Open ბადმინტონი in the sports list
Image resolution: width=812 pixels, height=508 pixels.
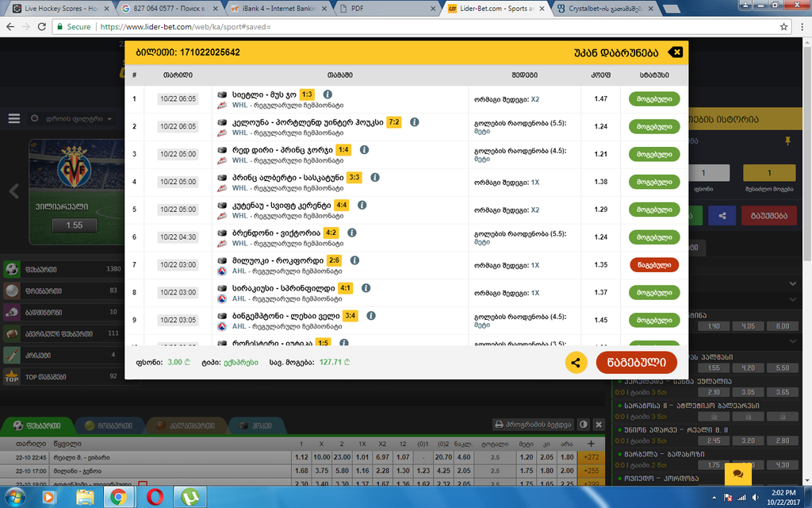coord(62,313)
